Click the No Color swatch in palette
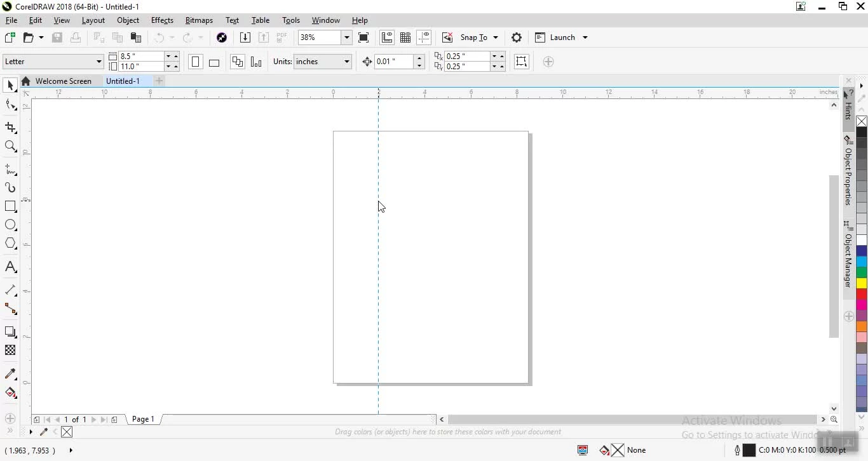The image size is (868, 461). click(862, 121)
